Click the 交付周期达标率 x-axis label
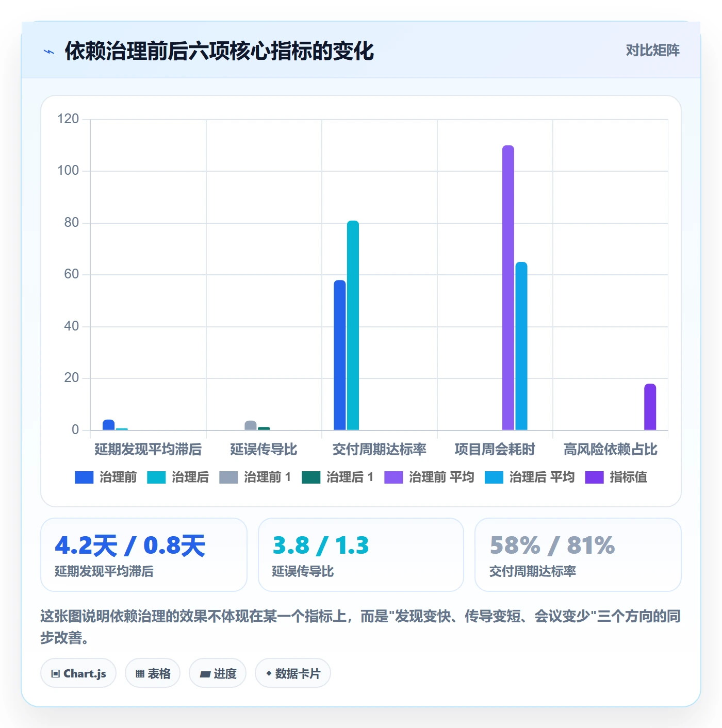 pyautogui.click(x=380, y=450)
